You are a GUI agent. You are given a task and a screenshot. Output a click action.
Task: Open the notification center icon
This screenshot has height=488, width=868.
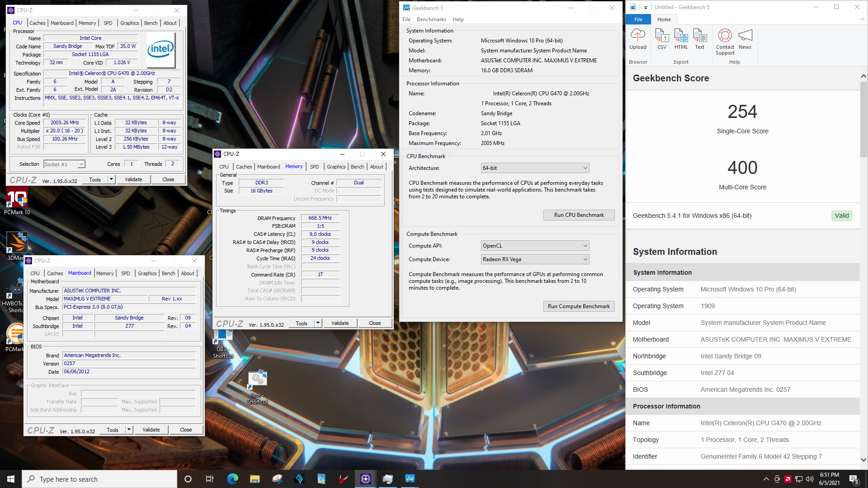tap(854, 479)
